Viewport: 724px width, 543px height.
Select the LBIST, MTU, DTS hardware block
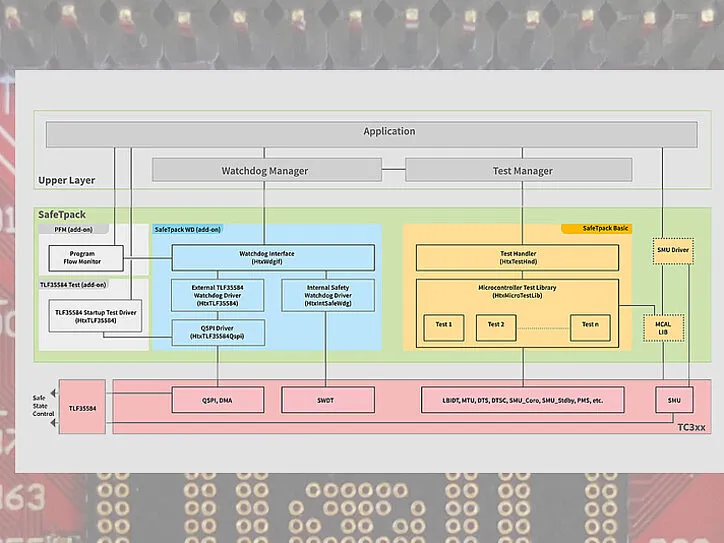[x=523, y=400]
